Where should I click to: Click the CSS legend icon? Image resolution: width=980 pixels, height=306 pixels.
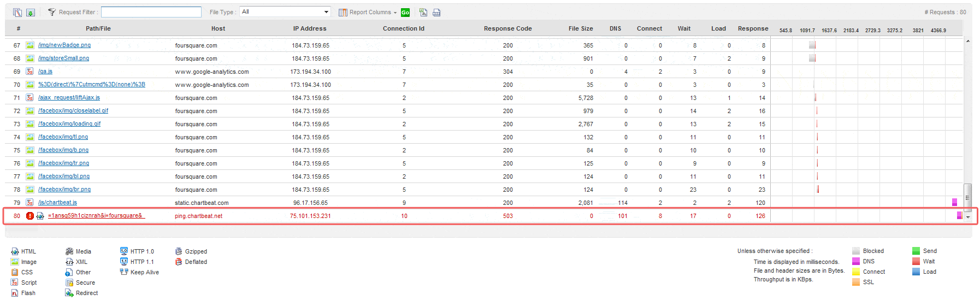(x=15, y=272)
